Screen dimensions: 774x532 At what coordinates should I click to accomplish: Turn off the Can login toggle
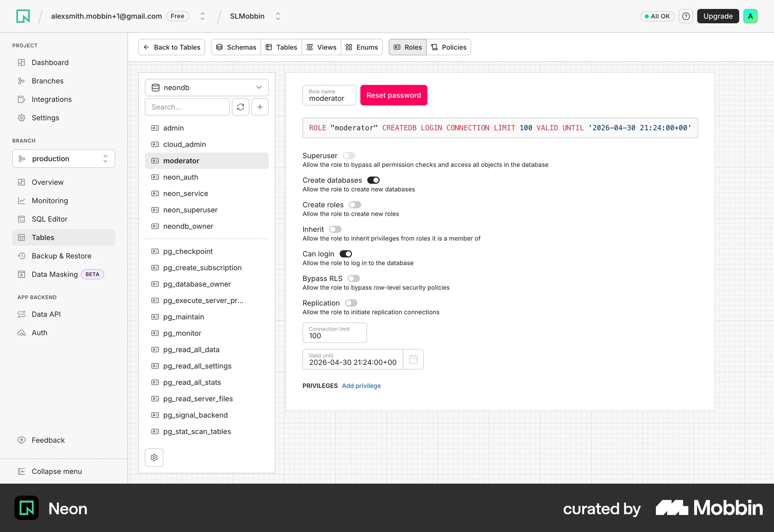click(x=345, y=254)
